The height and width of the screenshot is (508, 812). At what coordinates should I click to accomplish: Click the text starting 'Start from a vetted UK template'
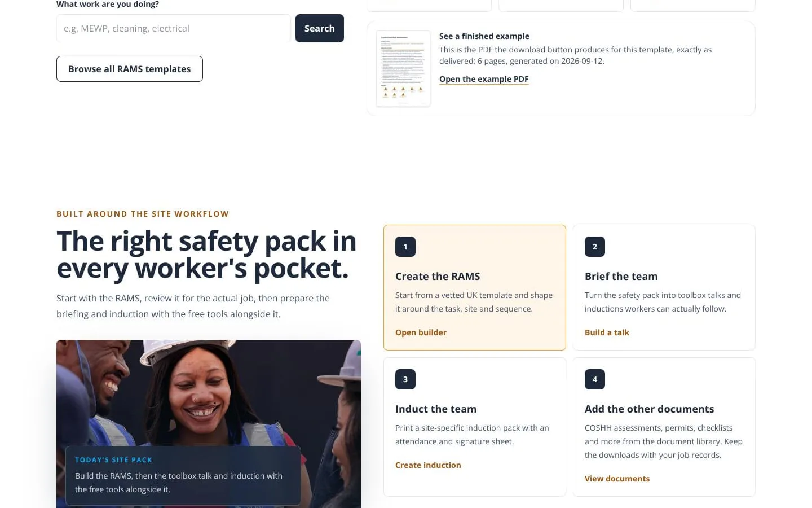(474, 302)
